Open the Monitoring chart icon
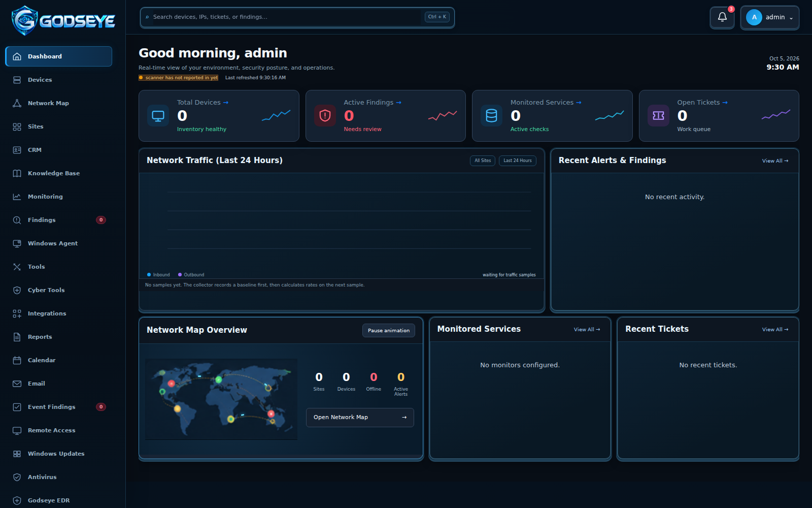The width and height of the screenshot is (812, 508). tap(17, 197)
